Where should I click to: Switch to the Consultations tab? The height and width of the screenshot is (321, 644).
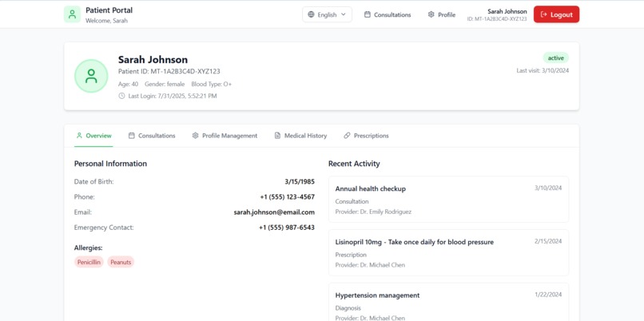tap(152, 136)
